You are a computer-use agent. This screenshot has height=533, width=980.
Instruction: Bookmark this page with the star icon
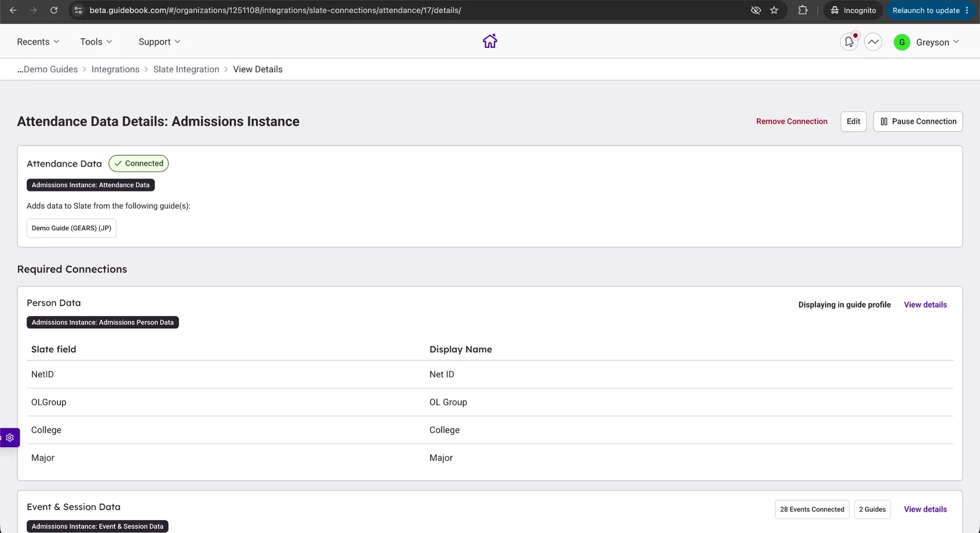tap(774, 10)
